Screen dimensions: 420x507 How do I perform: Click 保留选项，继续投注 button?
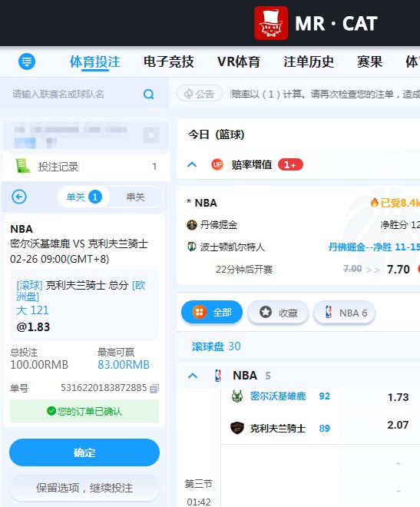click(x=84, y=488)
